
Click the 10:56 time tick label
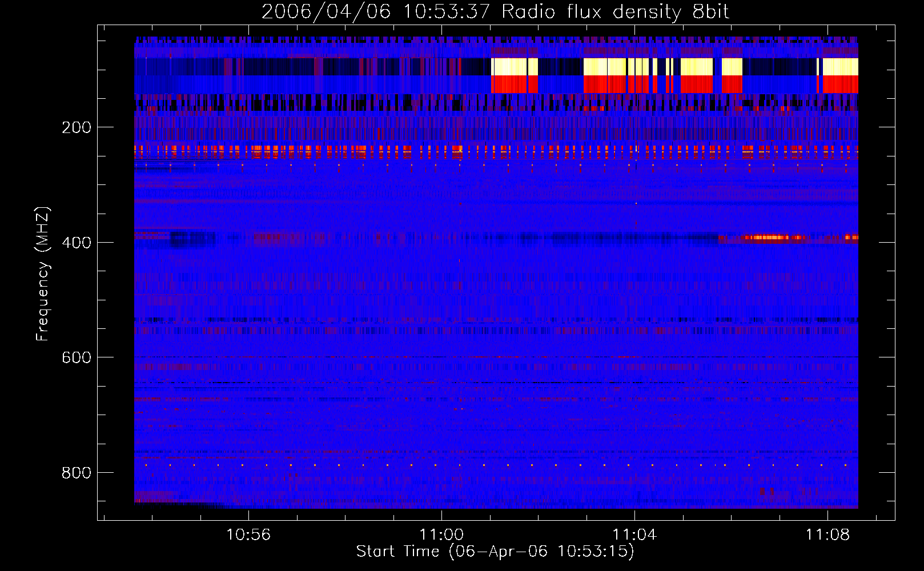(248, 534)
